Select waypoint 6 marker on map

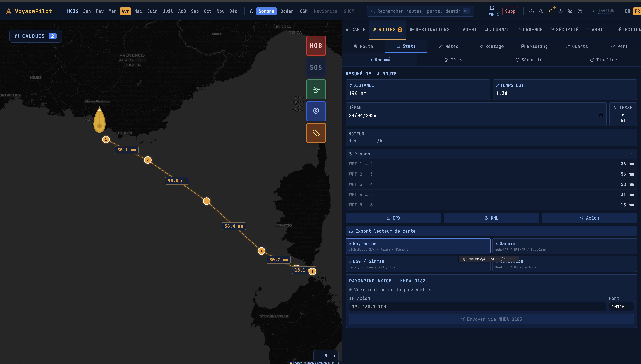pos(312,272)
